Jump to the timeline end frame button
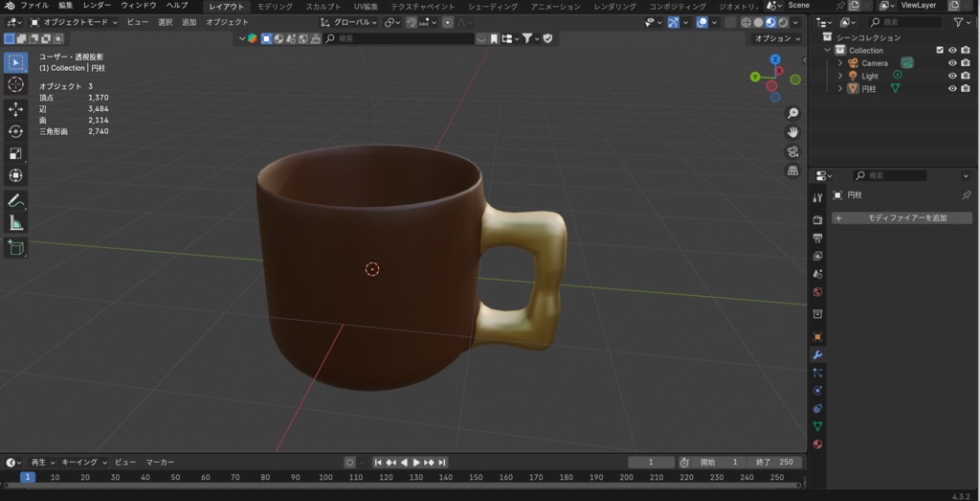 pos(442,463)
